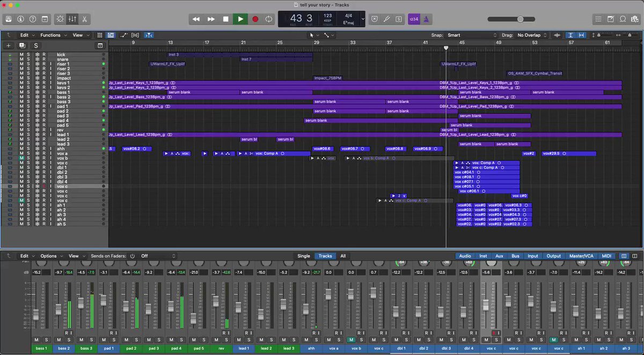Open the Tuner icon
Screen dimensions: 644x355
pos(387,19)
